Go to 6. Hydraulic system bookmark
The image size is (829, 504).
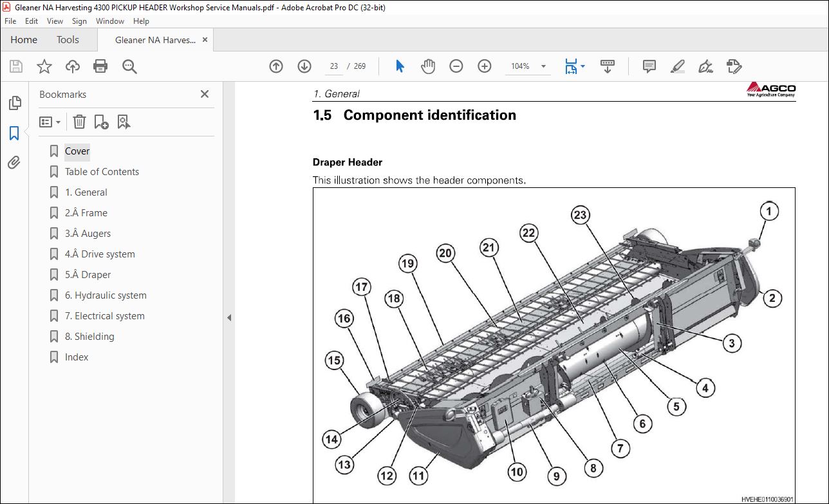[x=106, y=295]
